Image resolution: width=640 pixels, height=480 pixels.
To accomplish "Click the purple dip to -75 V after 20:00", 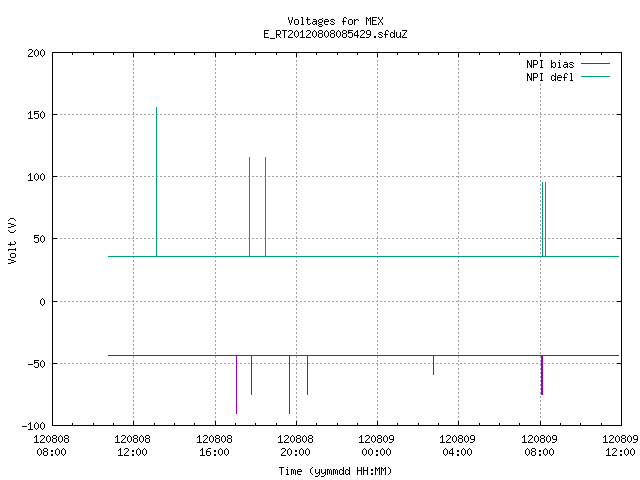I will (307, 375).
